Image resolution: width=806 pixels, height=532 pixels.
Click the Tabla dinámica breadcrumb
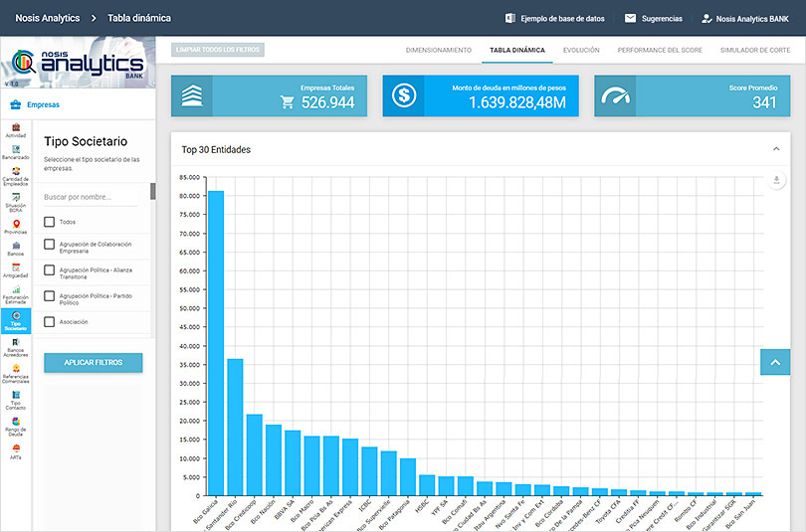point(139,18)
